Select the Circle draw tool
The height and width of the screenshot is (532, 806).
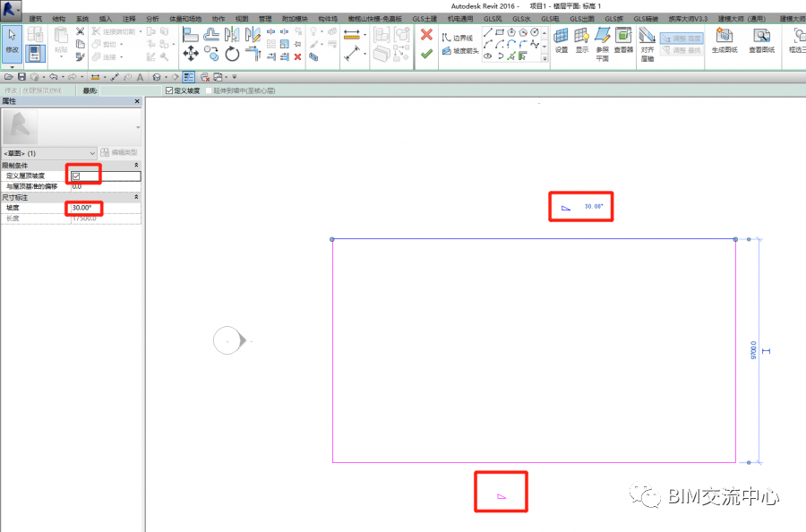(x=535, y=32)
